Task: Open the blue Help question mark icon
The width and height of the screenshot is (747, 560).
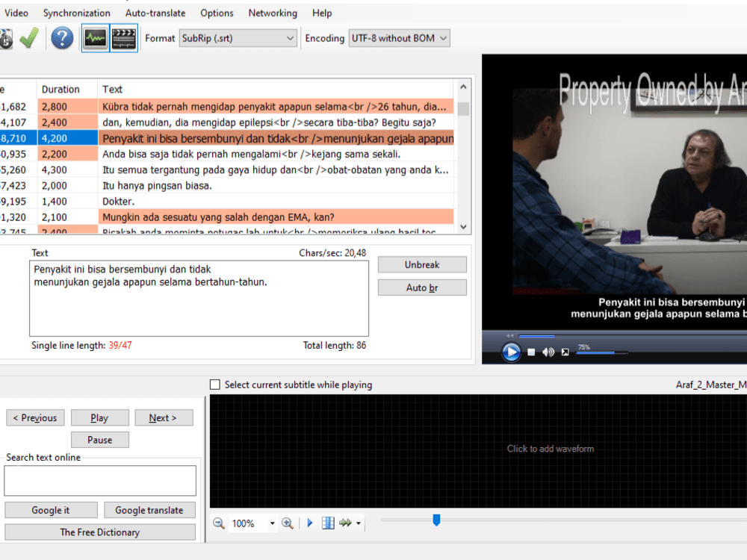Action: (x=62, y=38)
